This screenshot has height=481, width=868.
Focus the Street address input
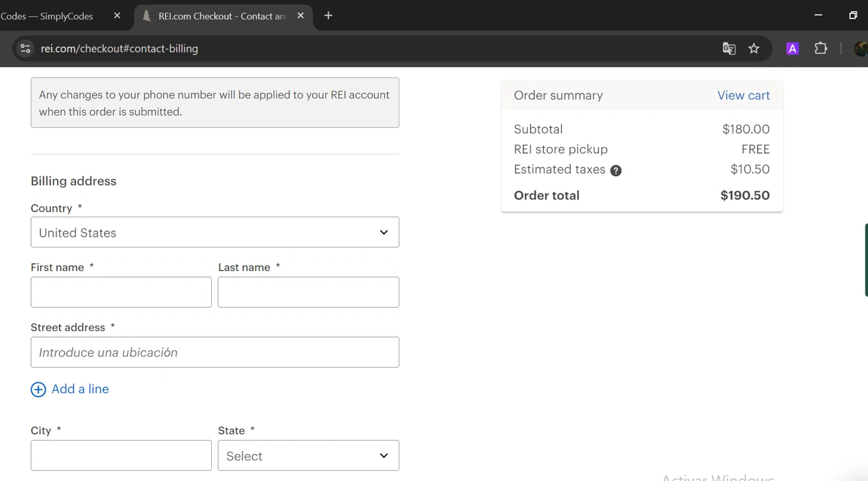tap(215, 352)
